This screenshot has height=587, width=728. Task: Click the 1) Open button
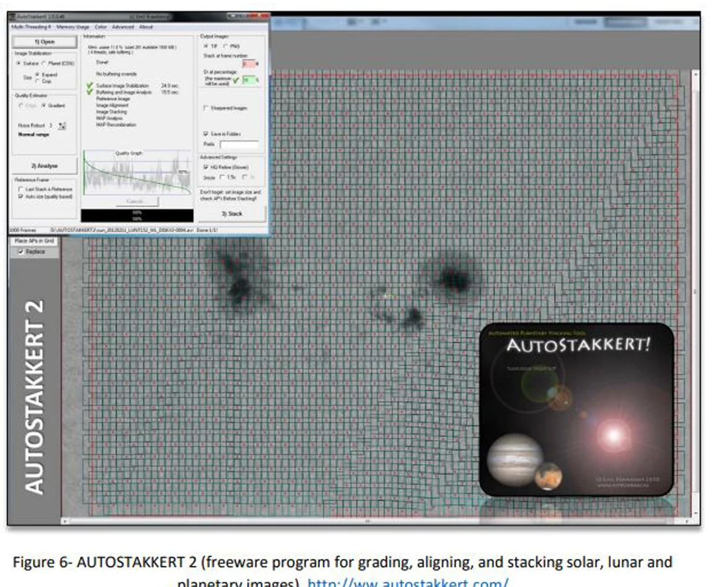[x=45, y=42]
